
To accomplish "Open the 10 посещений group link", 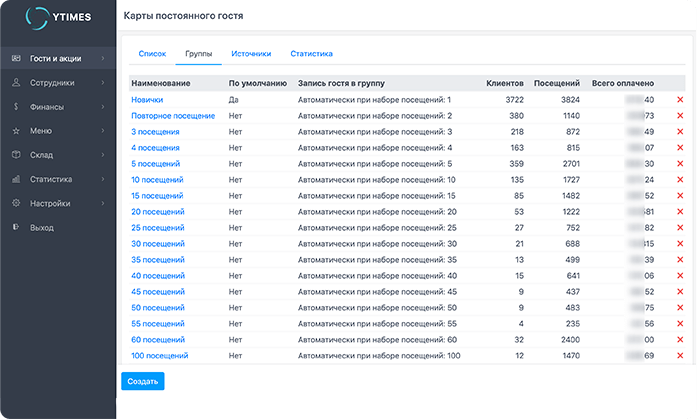I will pyautogui.click(x=156, y=180).
